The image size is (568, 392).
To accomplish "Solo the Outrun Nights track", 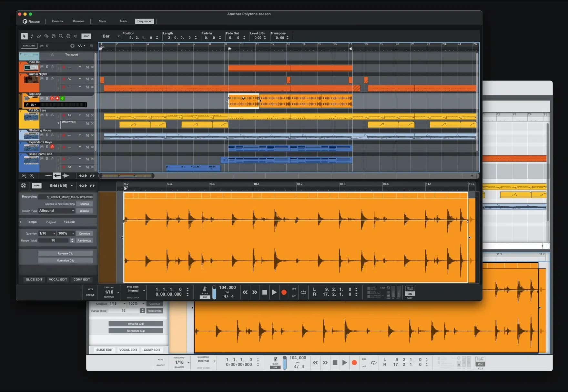I will coord(47,78).
